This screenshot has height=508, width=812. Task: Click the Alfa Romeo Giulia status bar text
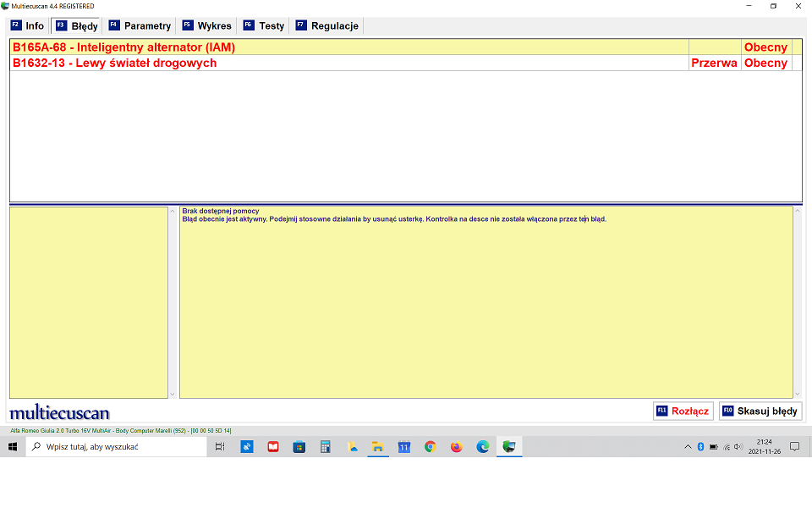[121, 431]
